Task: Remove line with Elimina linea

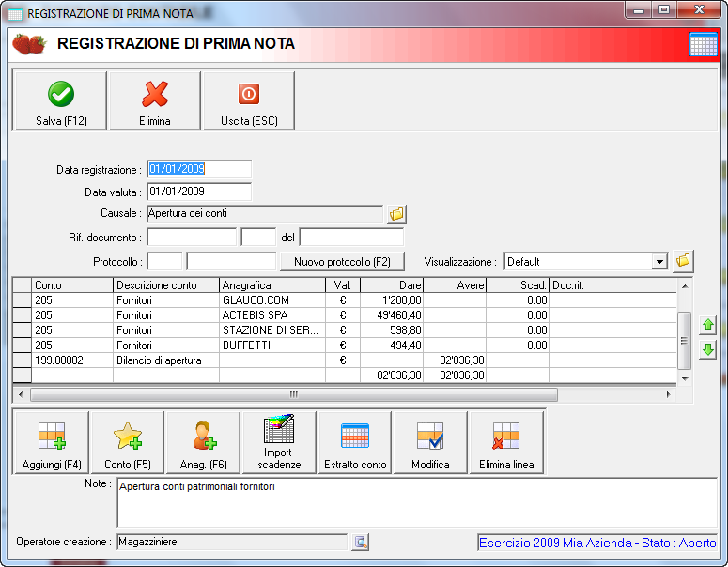Action: 506,443
